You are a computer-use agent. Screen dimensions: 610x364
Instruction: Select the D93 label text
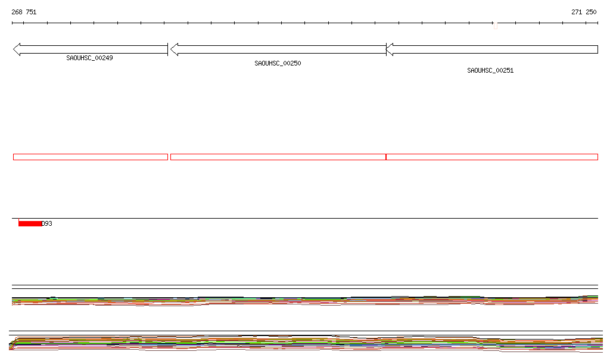coord(46,223)
